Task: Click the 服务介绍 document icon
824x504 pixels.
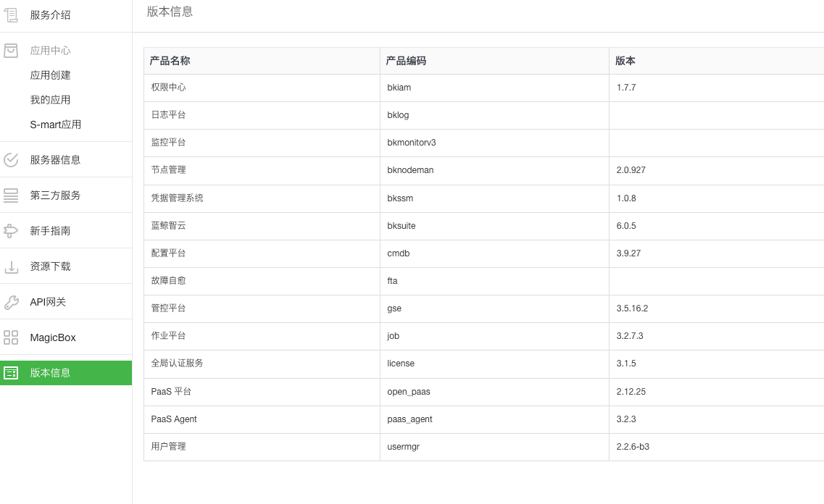Action: point(11,14)
